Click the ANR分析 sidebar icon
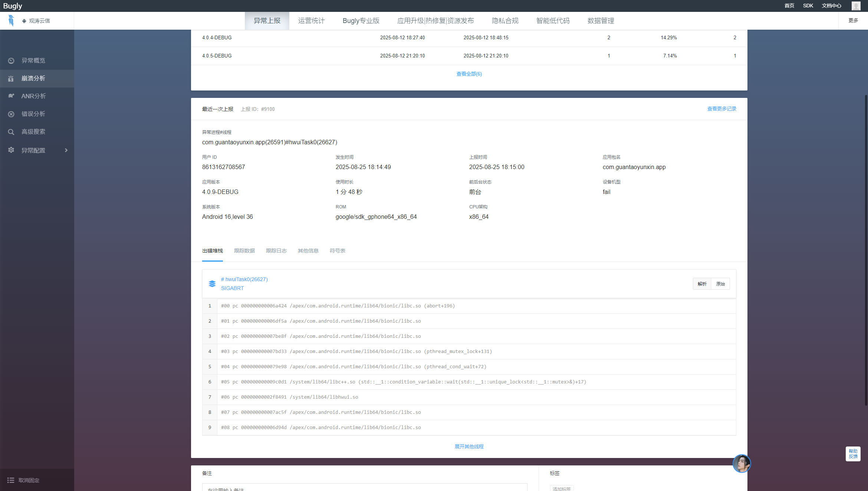 [x=11, y=96]
